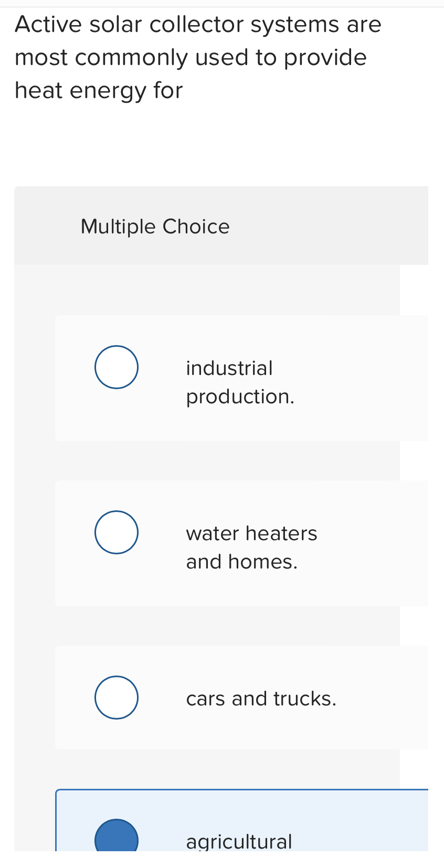Select the radio button for water heaters and homes
This screenshot has width=444, height=868.
116,532
